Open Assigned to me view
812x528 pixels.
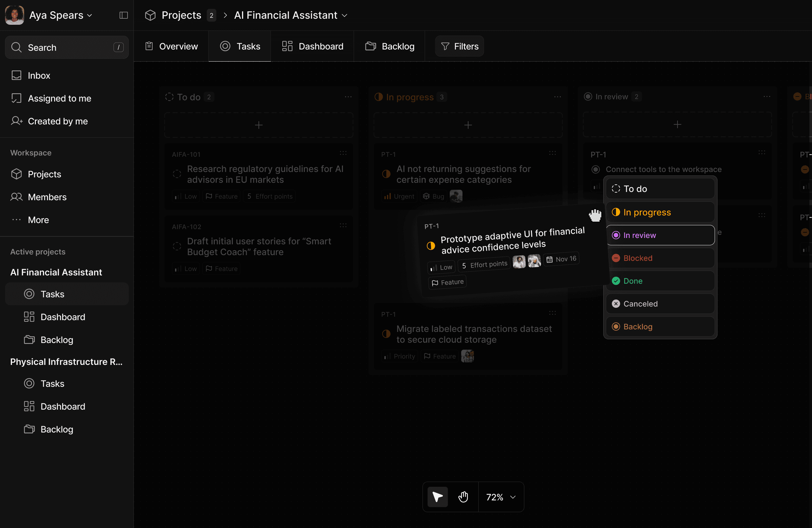pyautogui.click(x=59, y=98)
